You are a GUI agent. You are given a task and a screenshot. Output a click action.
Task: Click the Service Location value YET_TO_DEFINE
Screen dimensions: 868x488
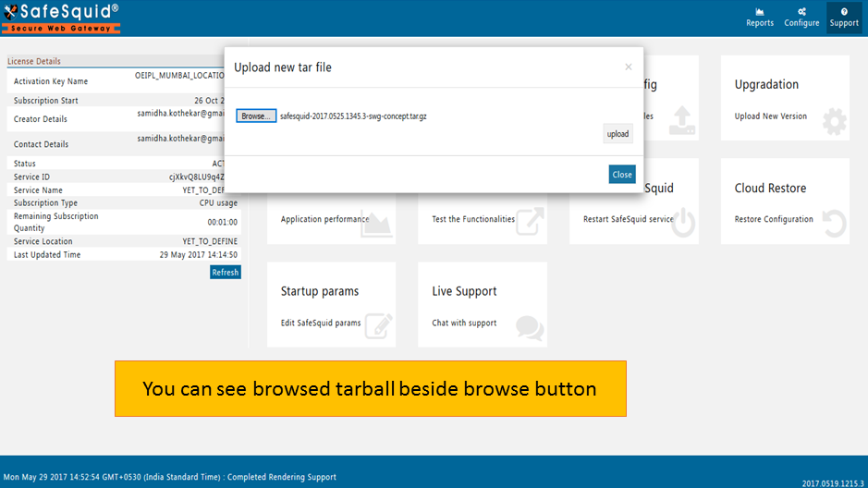tap(210, 241)
